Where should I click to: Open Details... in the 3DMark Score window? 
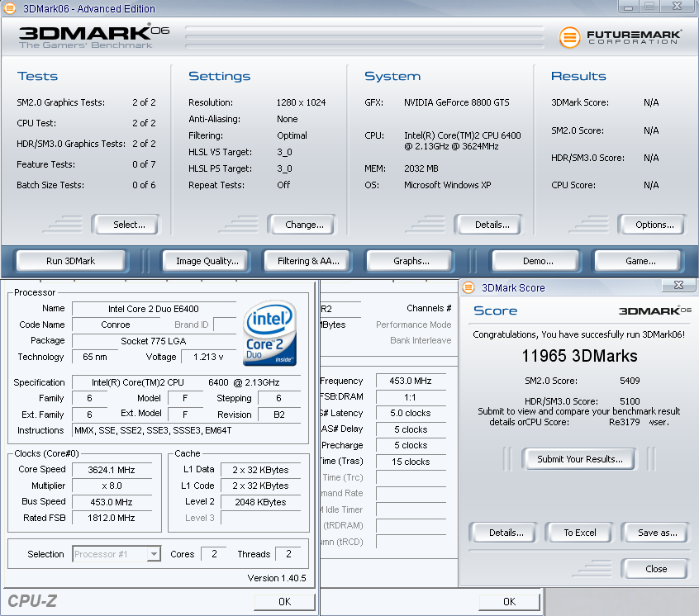506,533
